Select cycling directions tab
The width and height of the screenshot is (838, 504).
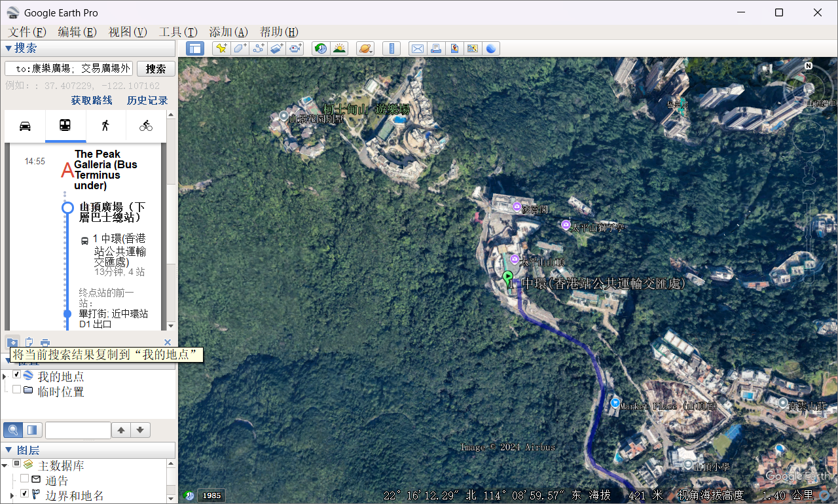coord(146,126)
